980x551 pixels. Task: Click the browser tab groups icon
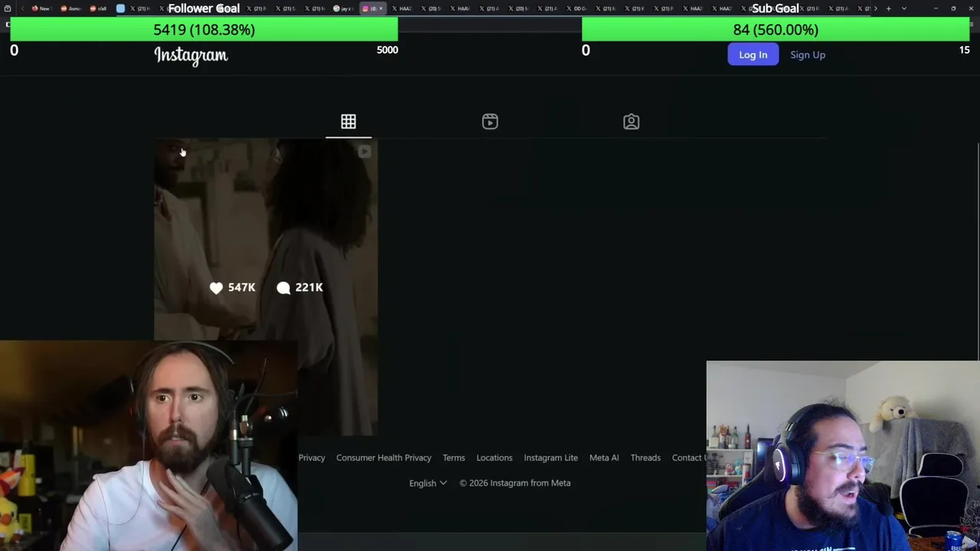(x=8, y=8)
